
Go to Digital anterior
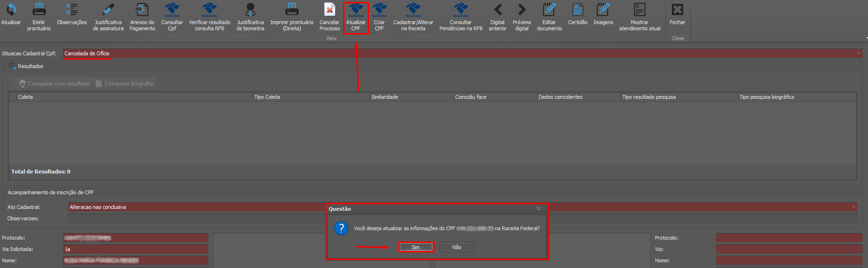498,17
